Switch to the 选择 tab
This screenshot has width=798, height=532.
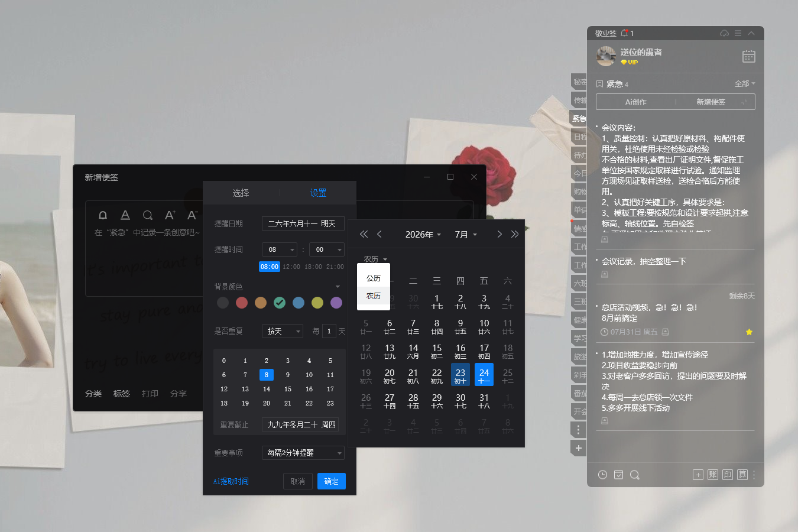coord(241,193)
